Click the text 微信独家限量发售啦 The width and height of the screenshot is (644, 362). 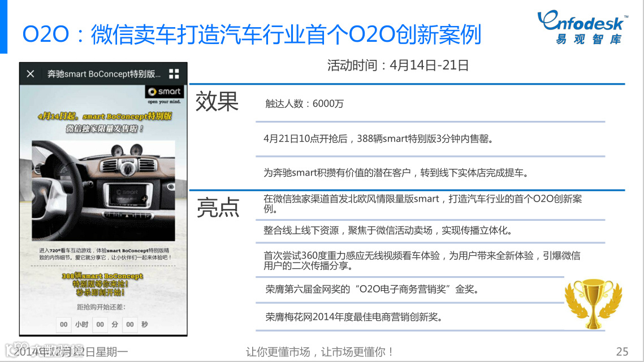tap(105, 129)
